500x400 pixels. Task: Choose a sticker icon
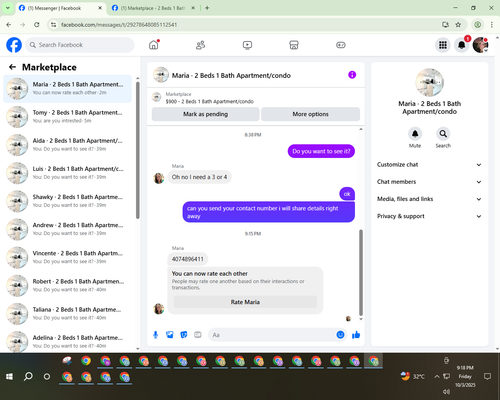coord(184,335)
